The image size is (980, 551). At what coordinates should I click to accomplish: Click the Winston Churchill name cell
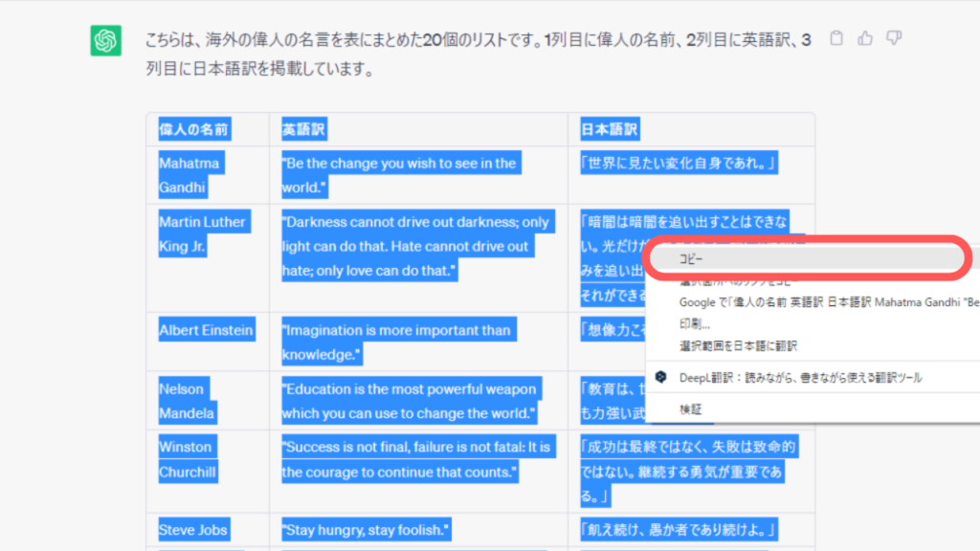tap(188, 459)
